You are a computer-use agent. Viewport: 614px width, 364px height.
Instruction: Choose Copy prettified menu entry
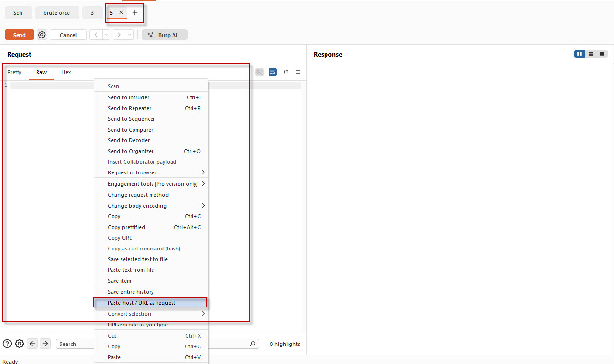[151, 227]
